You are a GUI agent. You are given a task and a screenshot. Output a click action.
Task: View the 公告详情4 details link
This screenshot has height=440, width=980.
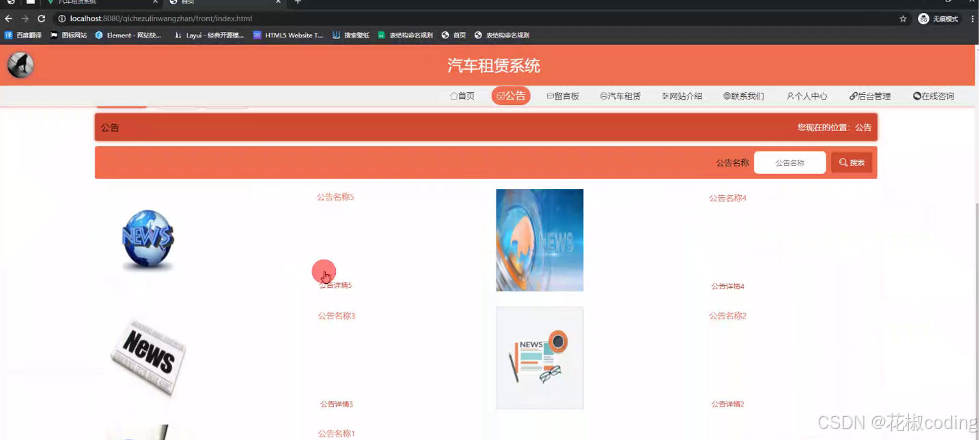pos(727,286)
